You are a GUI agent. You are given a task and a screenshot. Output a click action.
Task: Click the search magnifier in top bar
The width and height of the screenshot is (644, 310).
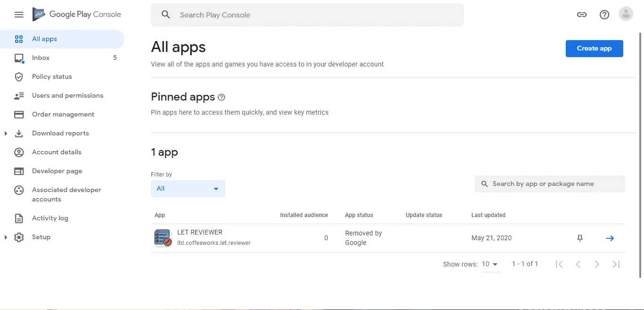click(165, 15)
